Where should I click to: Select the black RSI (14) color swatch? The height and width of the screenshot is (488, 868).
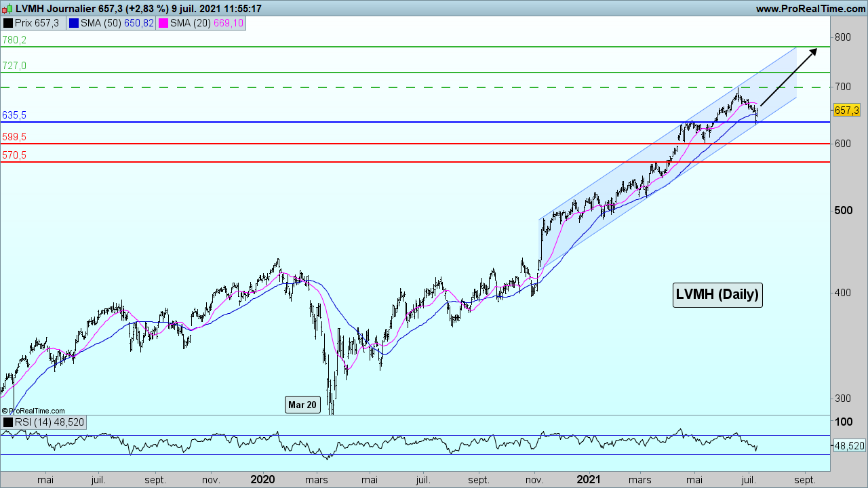click(x=7, y=422)
